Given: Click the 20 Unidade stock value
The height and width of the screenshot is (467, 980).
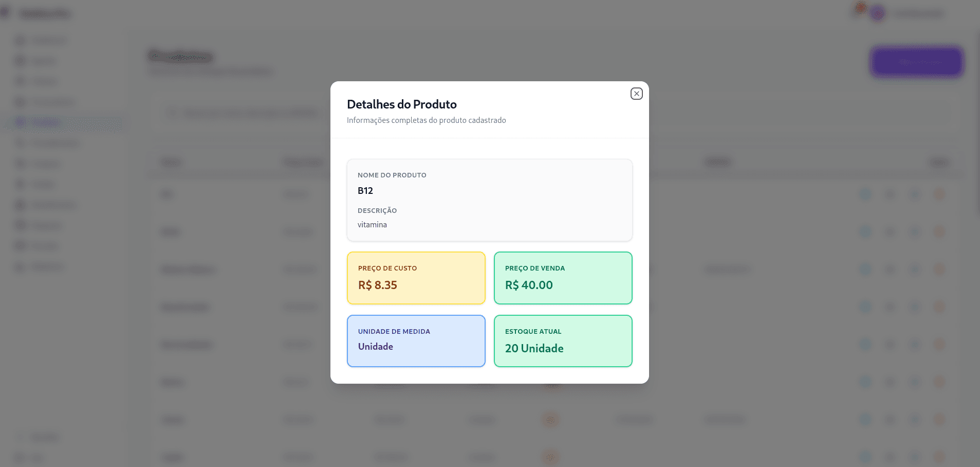Looking at the screenshot, I should pos(534,348).
